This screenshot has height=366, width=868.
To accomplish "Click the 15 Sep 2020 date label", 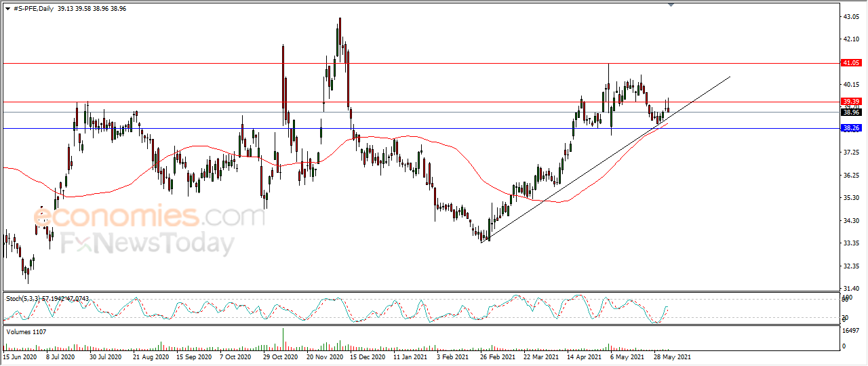I will 195,356.
